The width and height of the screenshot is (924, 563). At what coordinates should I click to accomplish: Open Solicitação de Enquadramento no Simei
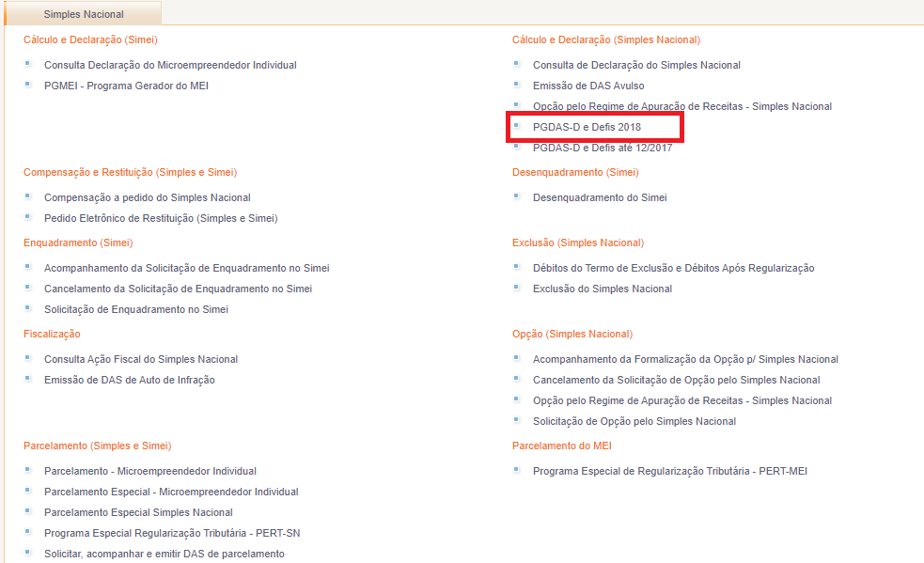(x=136, y=309)
